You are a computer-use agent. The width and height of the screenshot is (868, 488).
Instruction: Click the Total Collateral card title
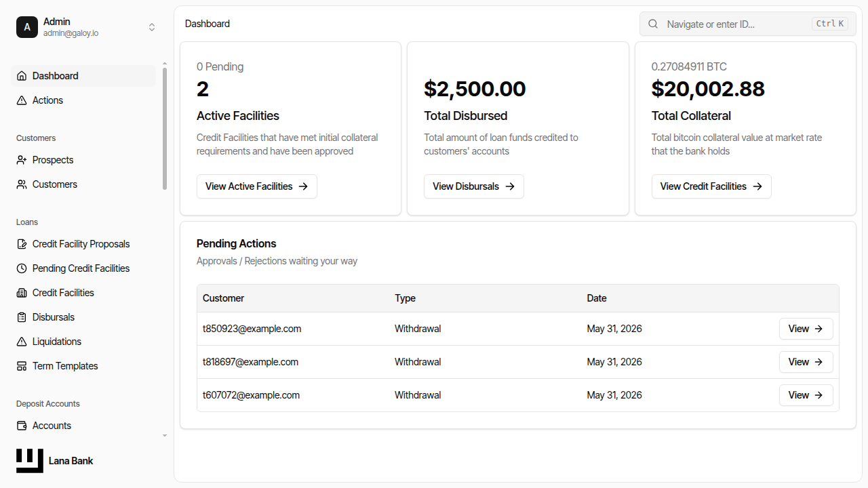pyautogui.click(x=691, y=116)
